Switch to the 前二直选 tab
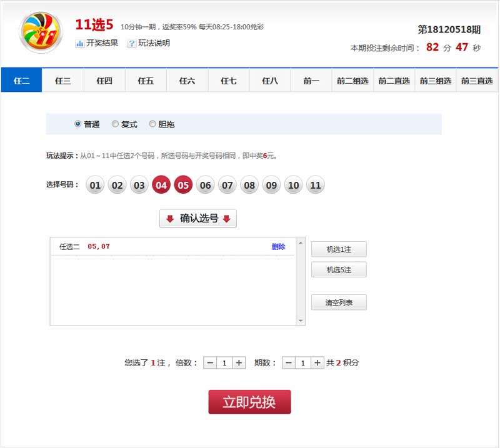This screenshot has height=448, width=500. (x=394, y=81)
